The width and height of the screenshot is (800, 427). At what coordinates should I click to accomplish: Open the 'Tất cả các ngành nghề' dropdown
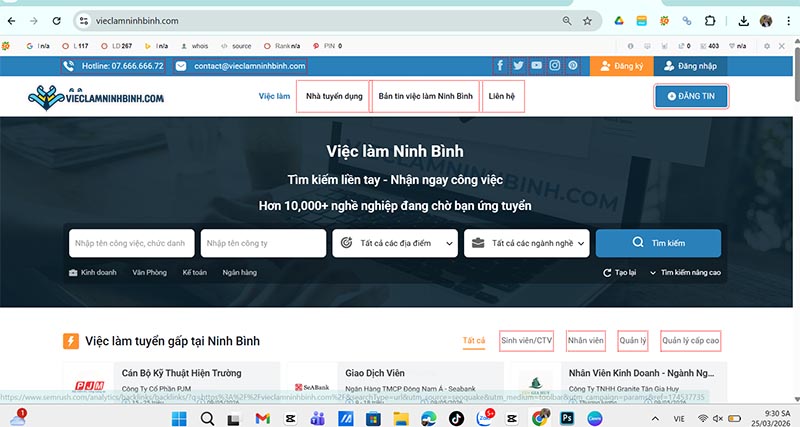(527, 243)
